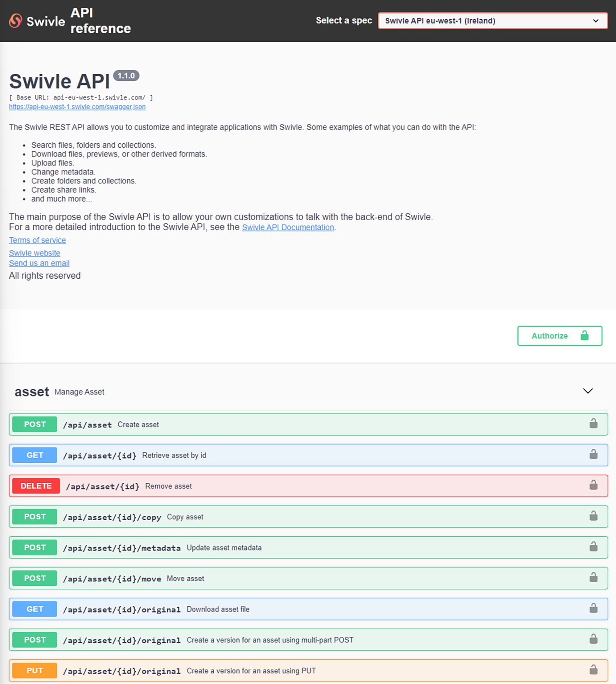Expand the POST /api/asset/{id}/copy operation

pos(308,516)
